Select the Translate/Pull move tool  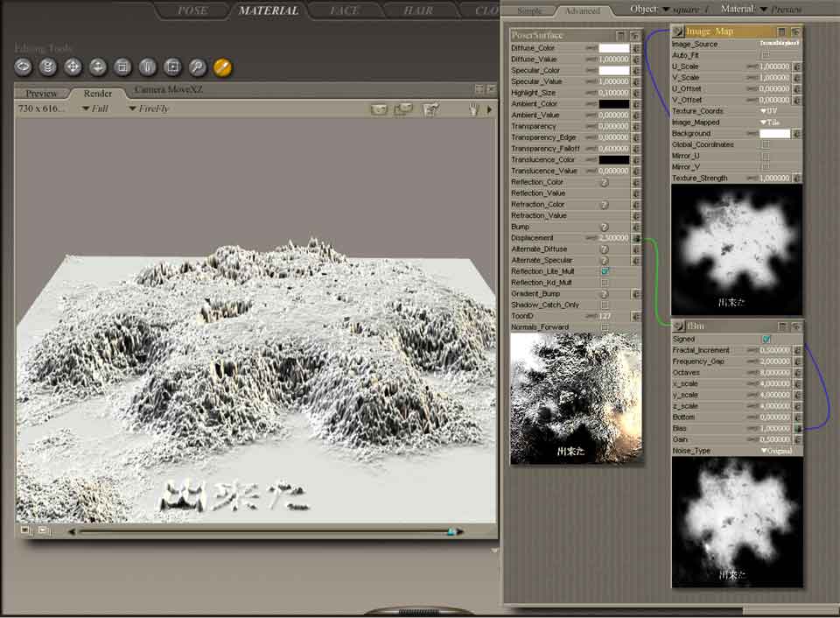click(x=73, y=67)
